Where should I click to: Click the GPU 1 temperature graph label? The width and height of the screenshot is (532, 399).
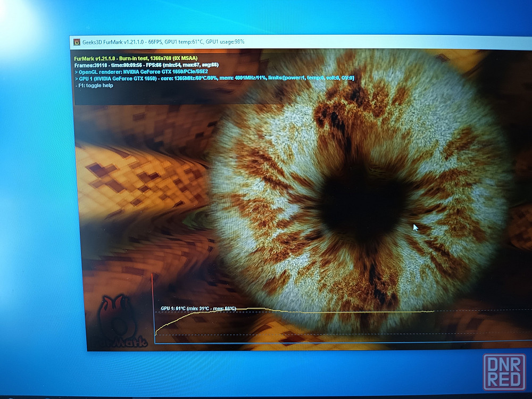tap(198, 309)
